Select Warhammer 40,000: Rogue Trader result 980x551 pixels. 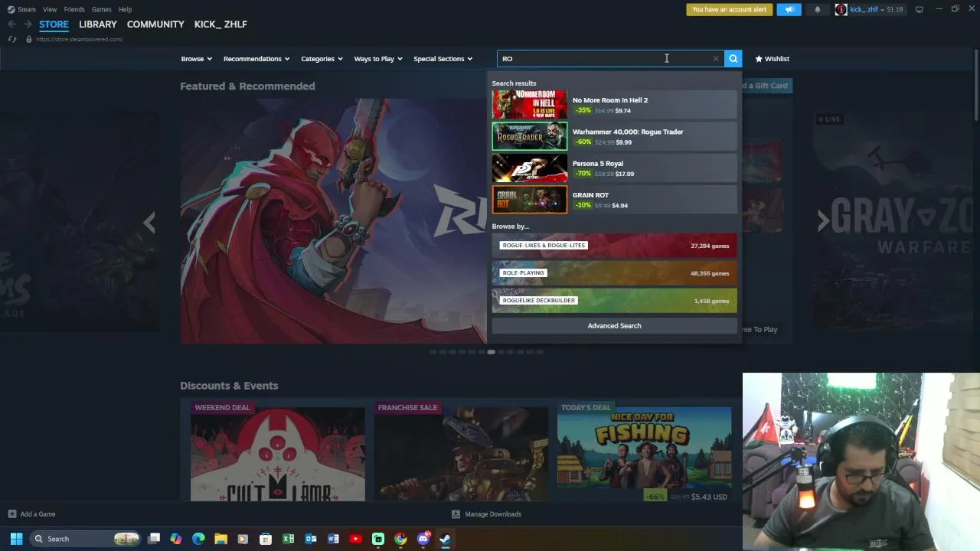click(614, 136)
